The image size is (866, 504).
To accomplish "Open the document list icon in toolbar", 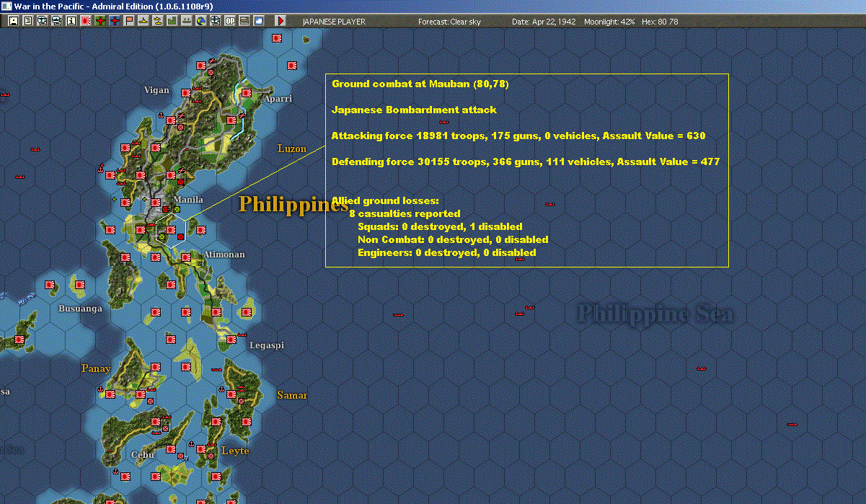I will pos(28,22).
